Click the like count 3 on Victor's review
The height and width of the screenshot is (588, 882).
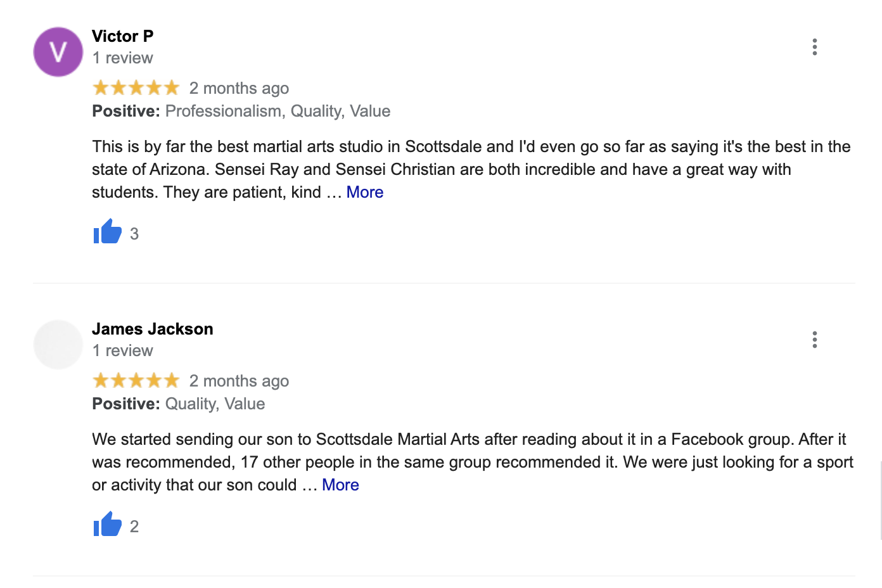[134, 234]
